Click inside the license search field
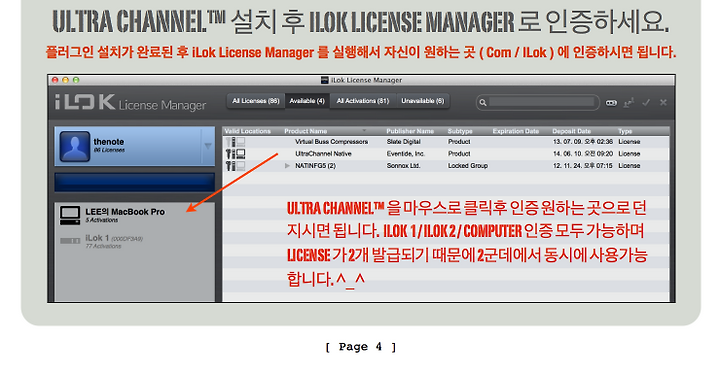 (x=541, y=102)
